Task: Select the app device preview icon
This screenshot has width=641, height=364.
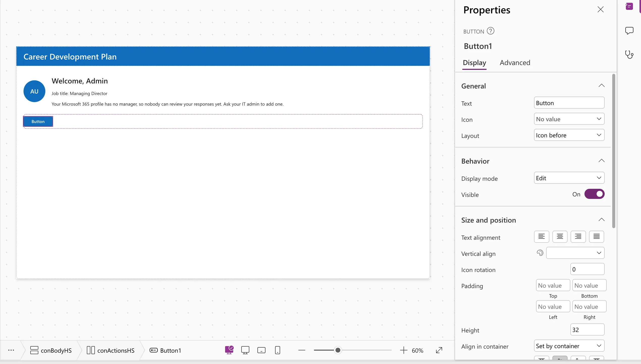Action: pyautogui.click(x=229, y=350)
